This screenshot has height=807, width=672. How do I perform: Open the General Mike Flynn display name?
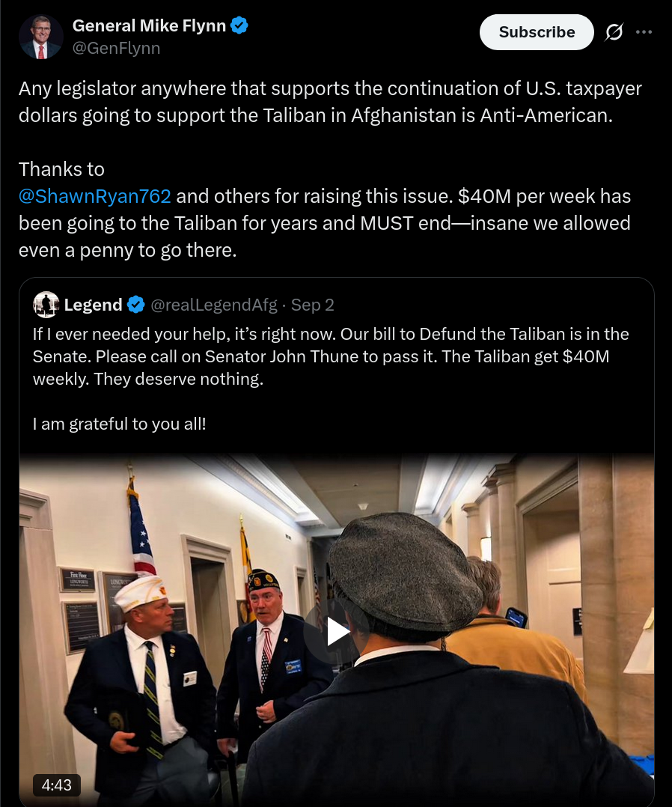pyautogui.click(x=149, y=25)
